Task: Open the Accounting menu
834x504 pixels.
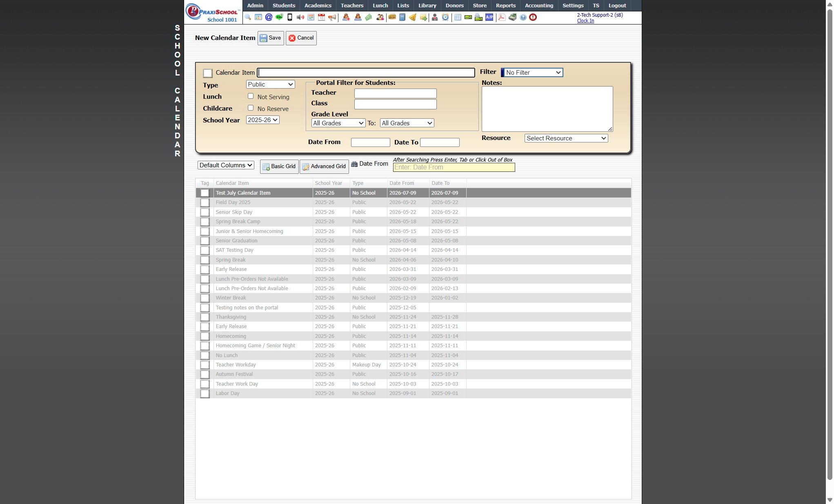Action: point(539,5)
